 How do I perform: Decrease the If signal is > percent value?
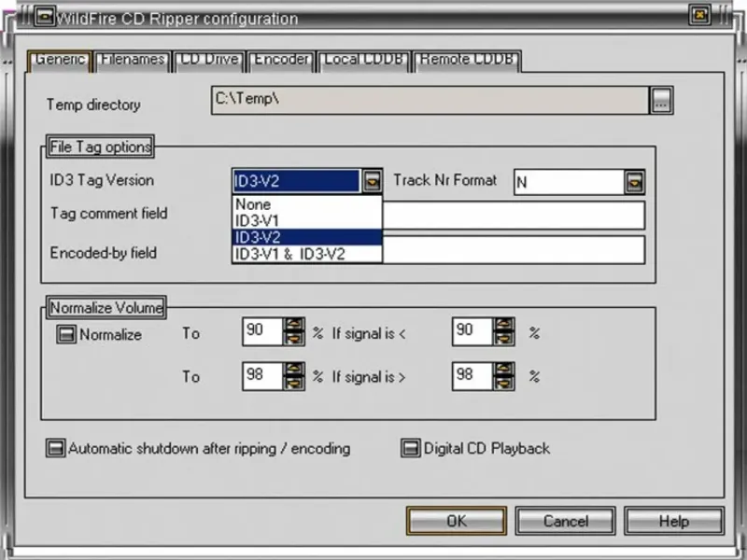pos(504,383)
